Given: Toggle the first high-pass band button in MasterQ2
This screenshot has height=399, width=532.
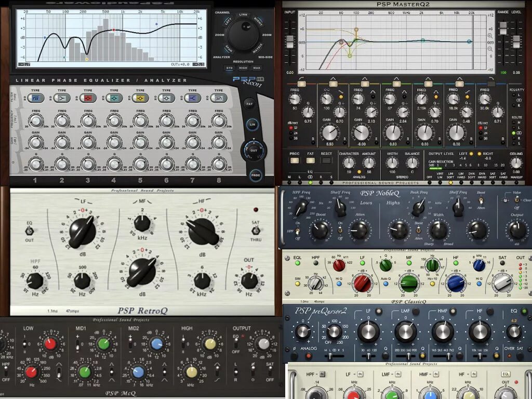Looking at the screenshot, I should coord(301,83).
